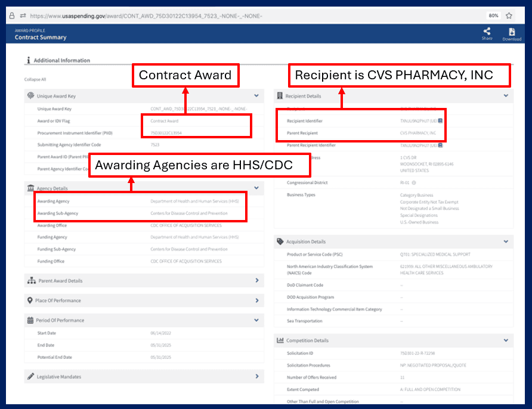Select A: FULL AND OPEN COMPETITION value

(x=430, y=389)
